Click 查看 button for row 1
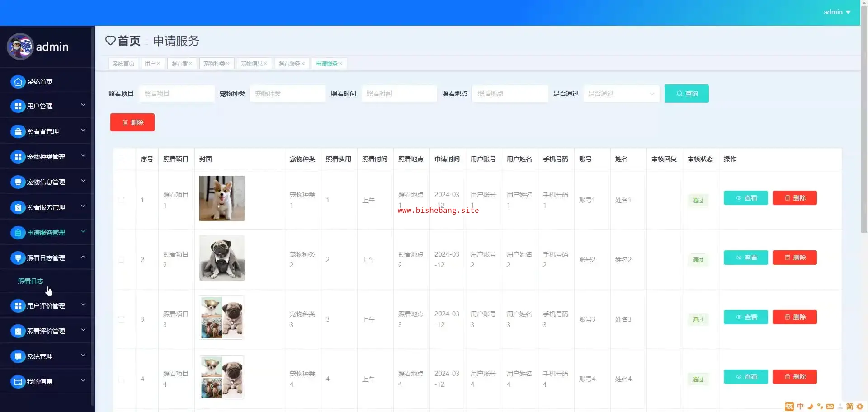This screenshot has width=868, height=412. point(746,198)
